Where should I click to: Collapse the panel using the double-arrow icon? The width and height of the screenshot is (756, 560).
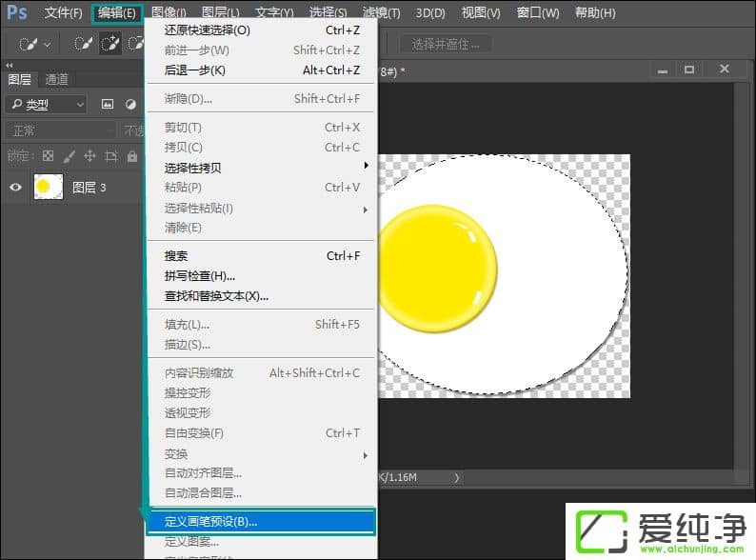[10, 66]
